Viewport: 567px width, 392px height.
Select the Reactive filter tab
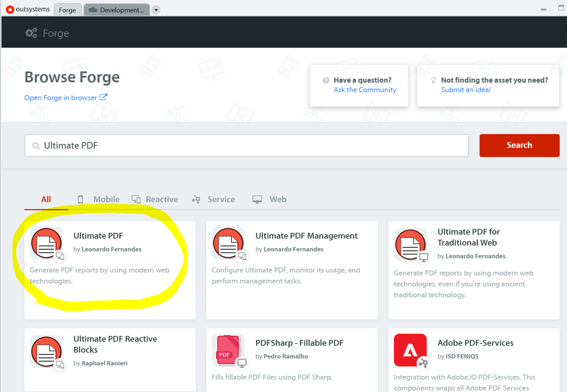tap(155, 199)
